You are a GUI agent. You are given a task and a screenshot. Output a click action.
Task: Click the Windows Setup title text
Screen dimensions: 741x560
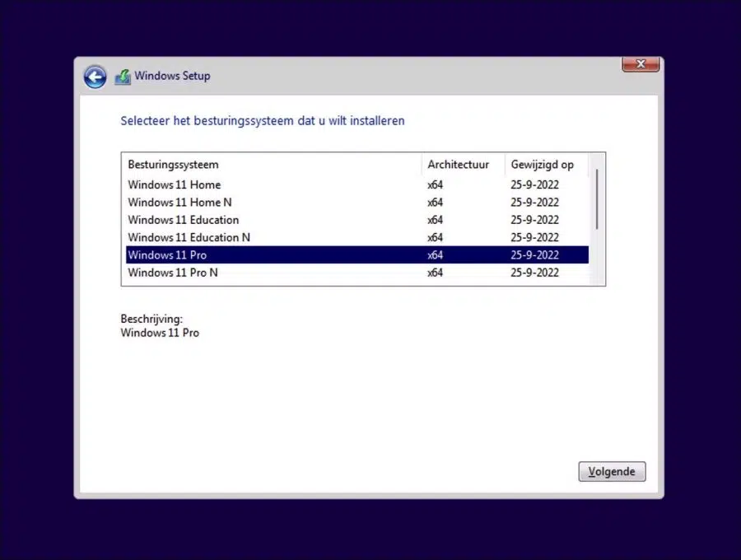point(173,76)
